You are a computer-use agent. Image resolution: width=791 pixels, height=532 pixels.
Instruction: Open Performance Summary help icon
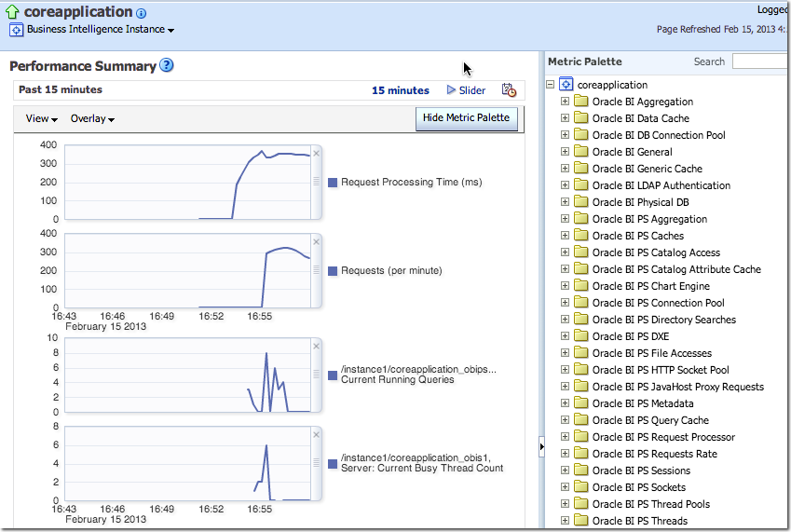(x=167, y=65)
